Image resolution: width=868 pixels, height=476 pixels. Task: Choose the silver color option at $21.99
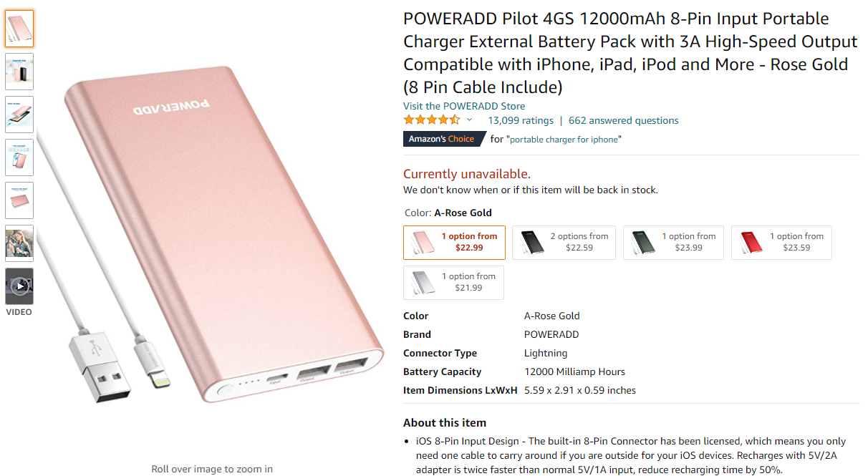click(x=453, y=283)
